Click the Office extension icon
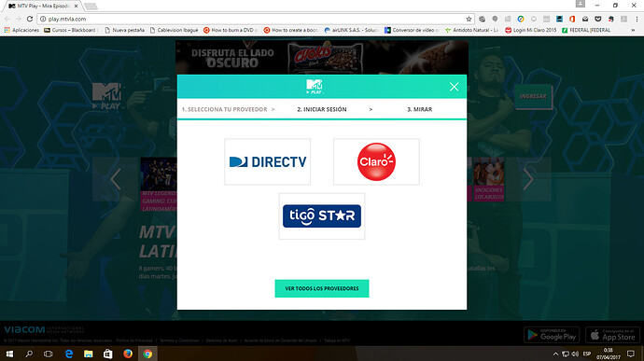This screenshot has height=361, width=644. [572, 19]
